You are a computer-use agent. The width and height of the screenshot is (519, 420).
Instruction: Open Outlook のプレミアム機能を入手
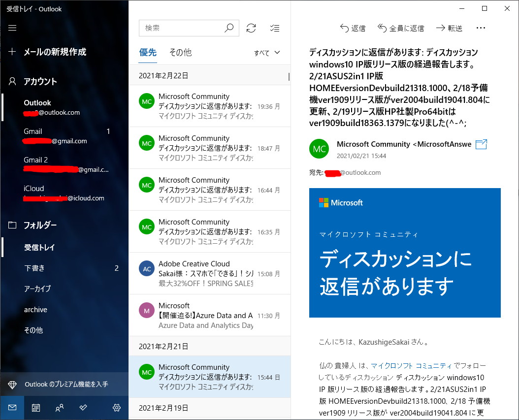64,384
